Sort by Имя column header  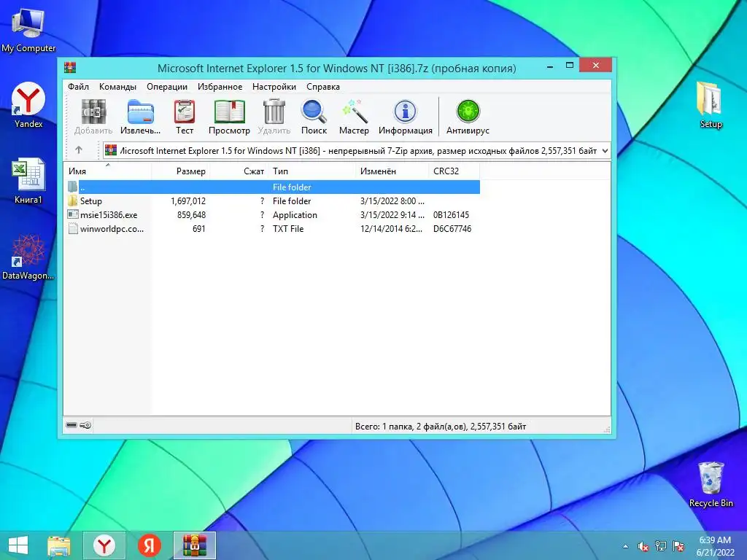click(108, 171)
